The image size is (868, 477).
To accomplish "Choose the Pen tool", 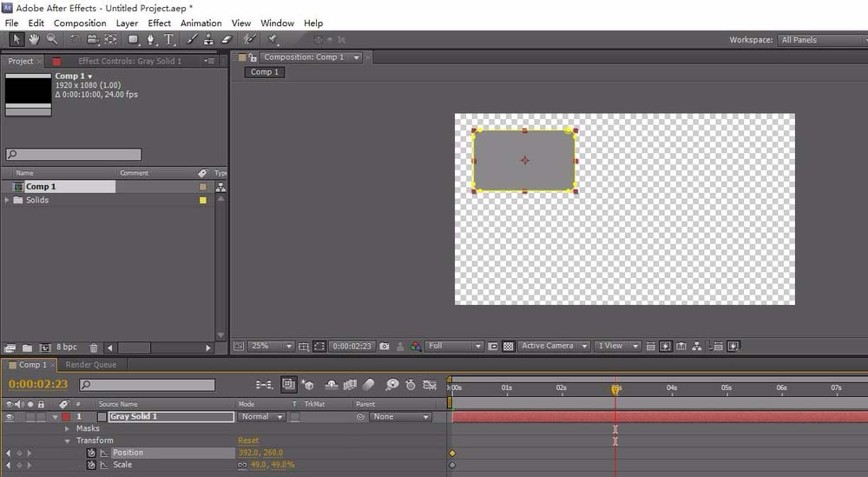I will pyautogui.click(x=151, y=39).
